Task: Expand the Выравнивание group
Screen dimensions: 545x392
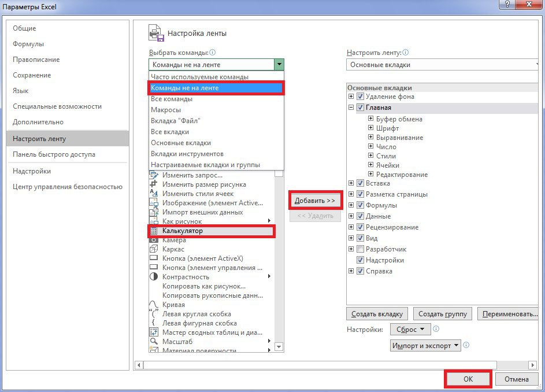Action: pos(370,137)
